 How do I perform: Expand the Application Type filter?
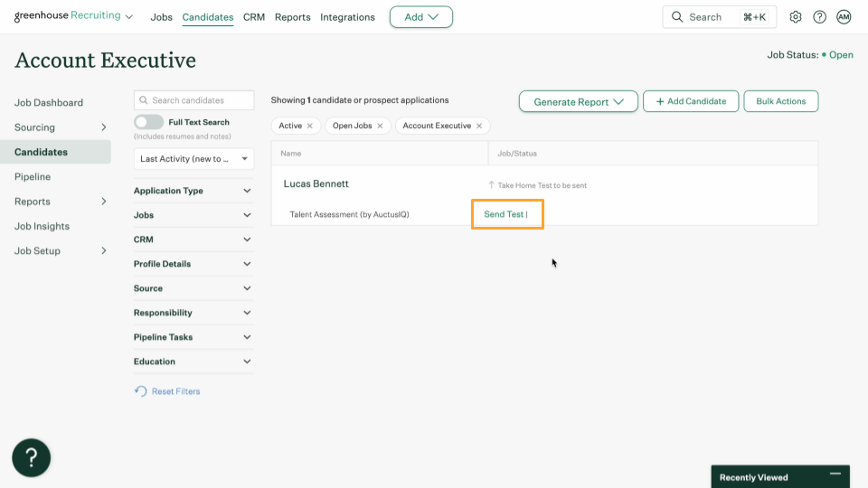click(x=193, y=191)
